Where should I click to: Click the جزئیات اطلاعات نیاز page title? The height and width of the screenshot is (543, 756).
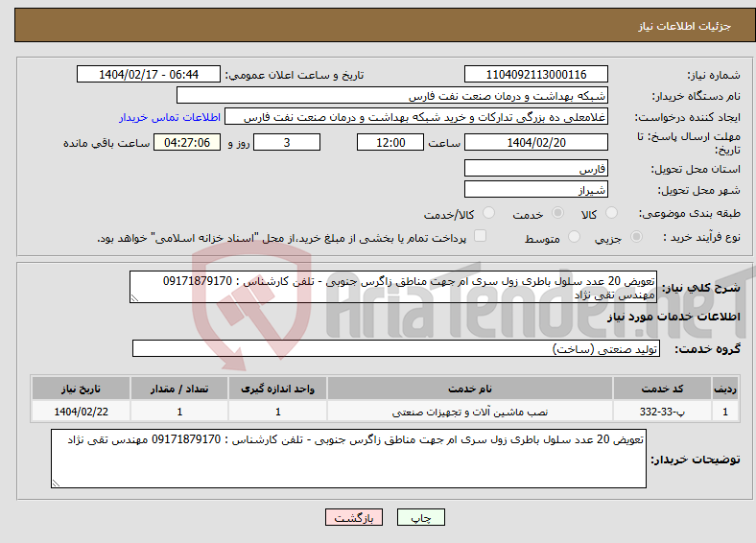(685, 26)
